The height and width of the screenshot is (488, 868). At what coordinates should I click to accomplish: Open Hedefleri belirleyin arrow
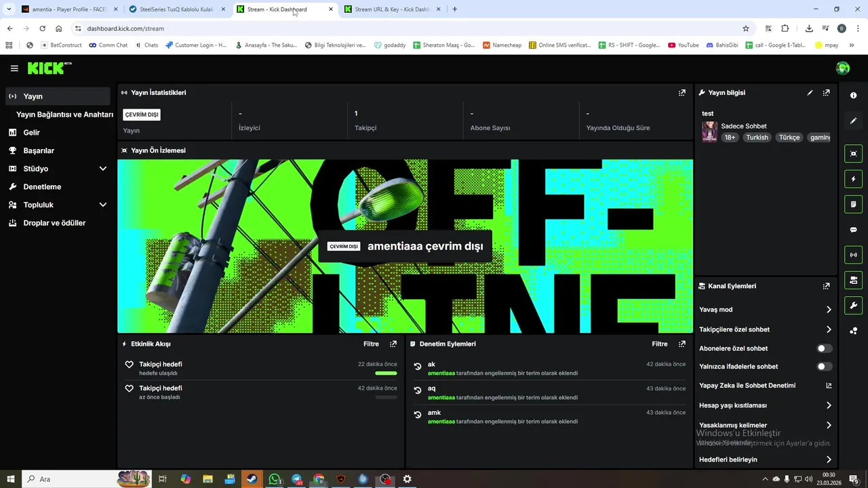[x=829, y=460]
